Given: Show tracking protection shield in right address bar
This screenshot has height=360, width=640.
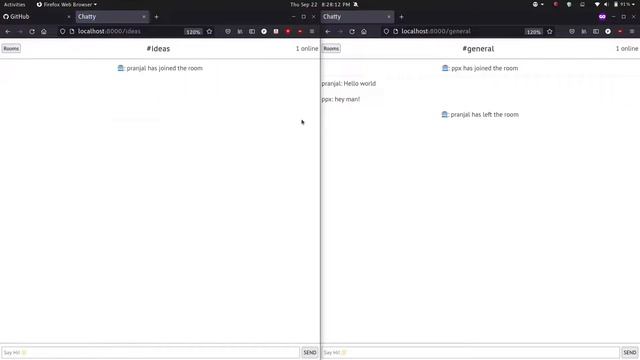Looking at the screenshot, I should (x=386, y=31).
